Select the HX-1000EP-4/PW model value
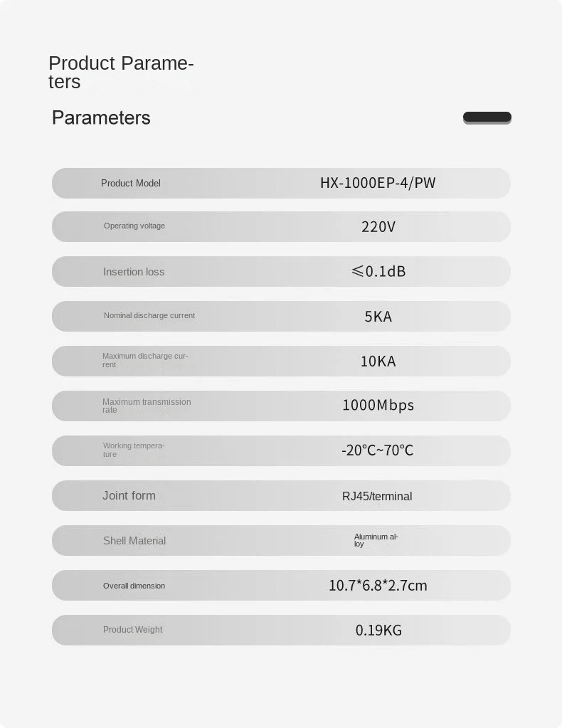Screen dimensions: 562x728 click(378, 183)
